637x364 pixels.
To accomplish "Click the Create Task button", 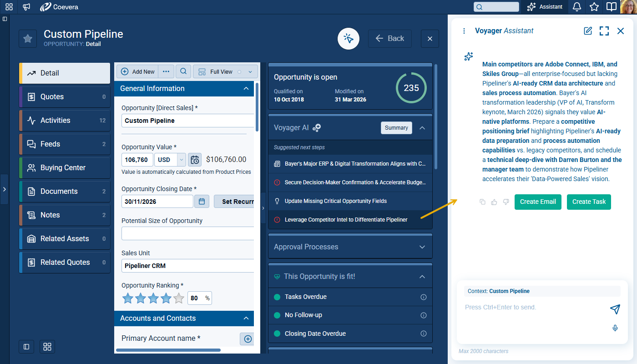I will 589,202.
